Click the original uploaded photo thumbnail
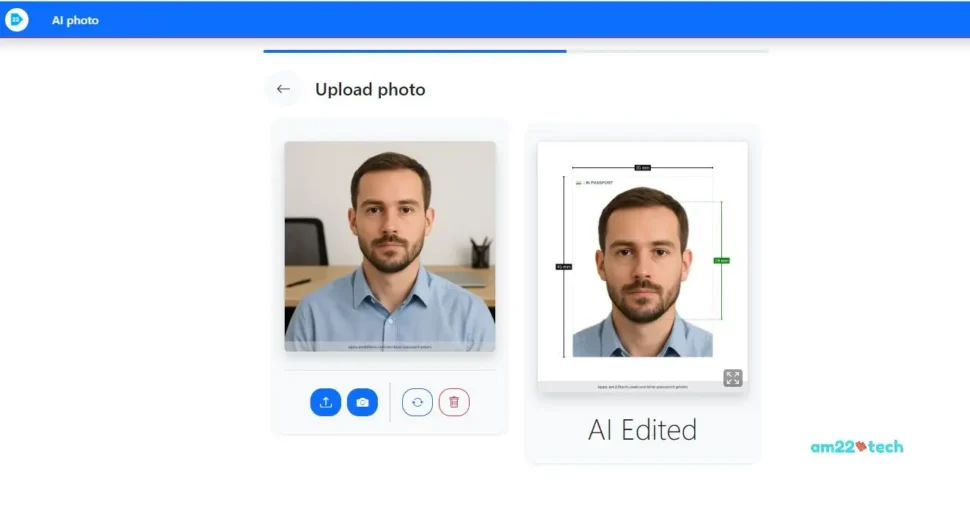The image size is (970, 508). pos(390,246)
